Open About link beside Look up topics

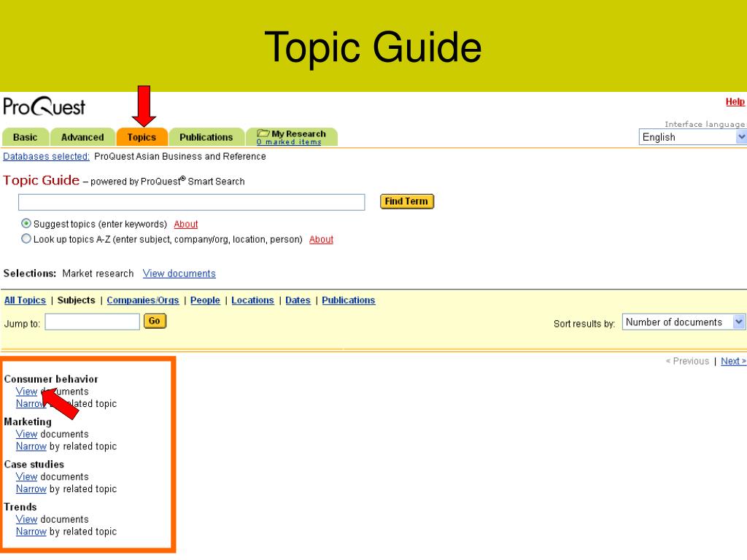(x=321, y=239)
